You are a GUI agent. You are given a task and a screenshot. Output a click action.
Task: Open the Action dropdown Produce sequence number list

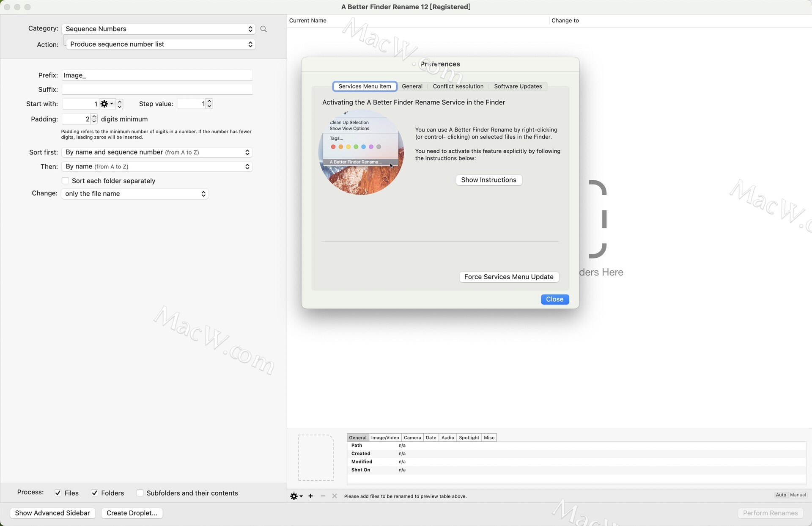[x=161, y=44]
